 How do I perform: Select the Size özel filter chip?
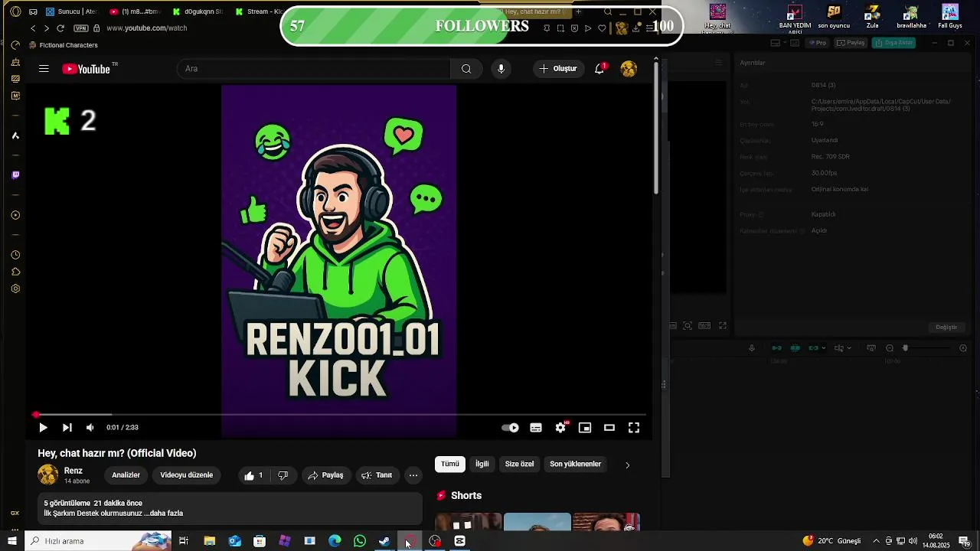tap(519, 464)
